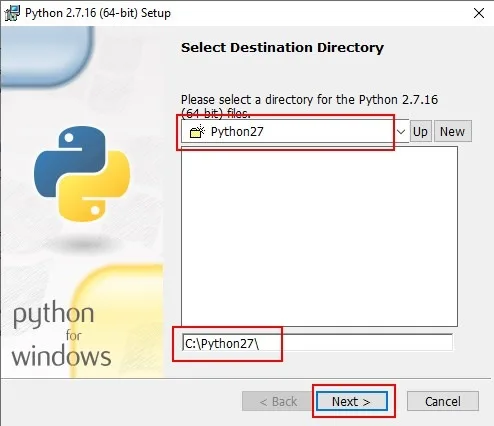Image resolution: width=494 pixels, height=426 pixels.
Task: Close the Python Setup window
Action: point(479,13)
